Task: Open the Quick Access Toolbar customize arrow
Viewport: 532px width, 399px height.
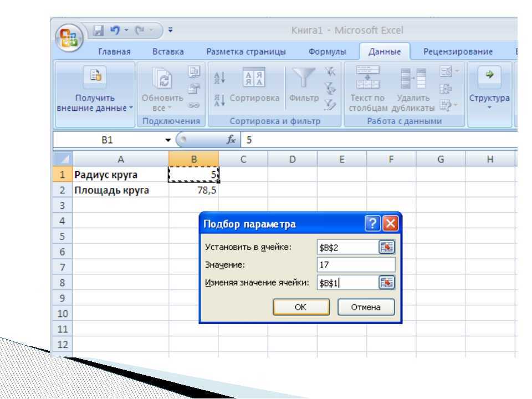Action: tap(170, 30)
